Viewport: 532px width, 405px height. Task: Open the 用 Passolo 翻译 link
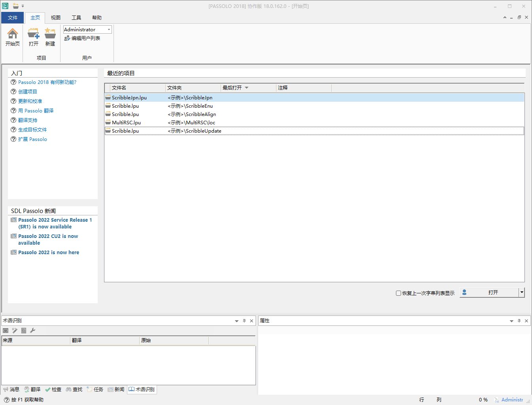[36, 111]
